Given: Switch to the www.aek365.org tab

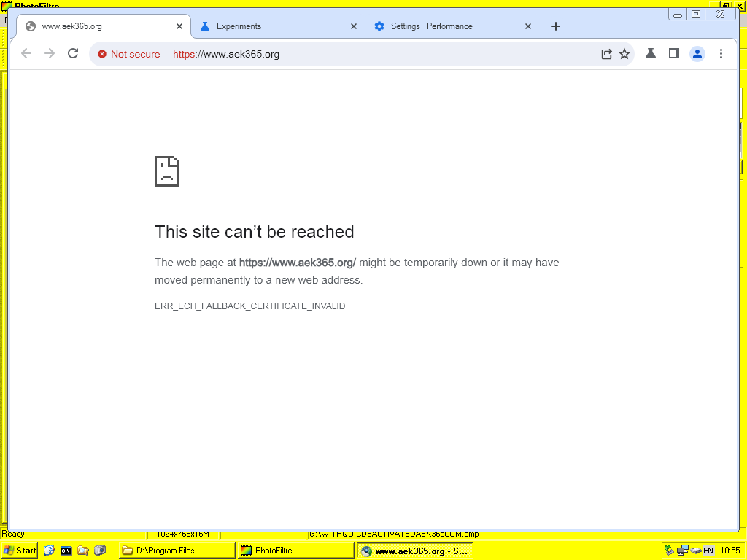Looking at the screenshot, I should (x=104, y=26).
